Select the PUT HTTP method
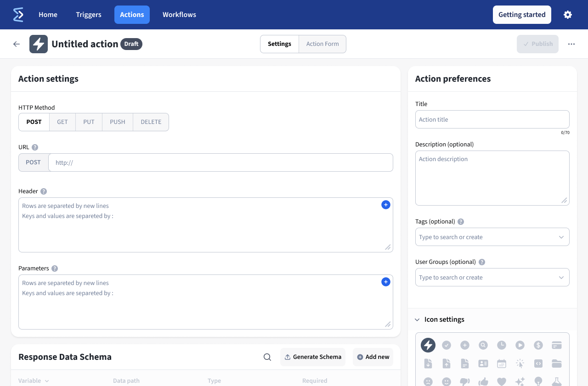 89,122
